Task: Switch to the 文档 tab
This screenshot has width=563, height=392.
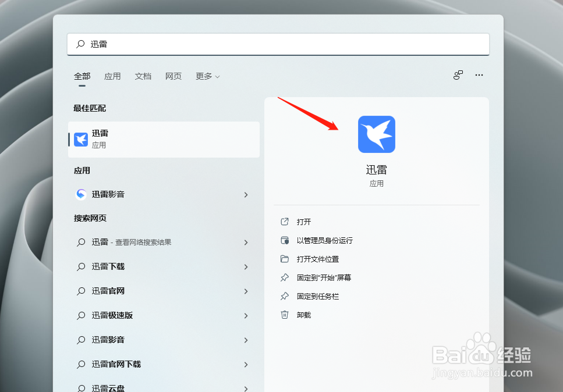Action: tap(143, 76)
